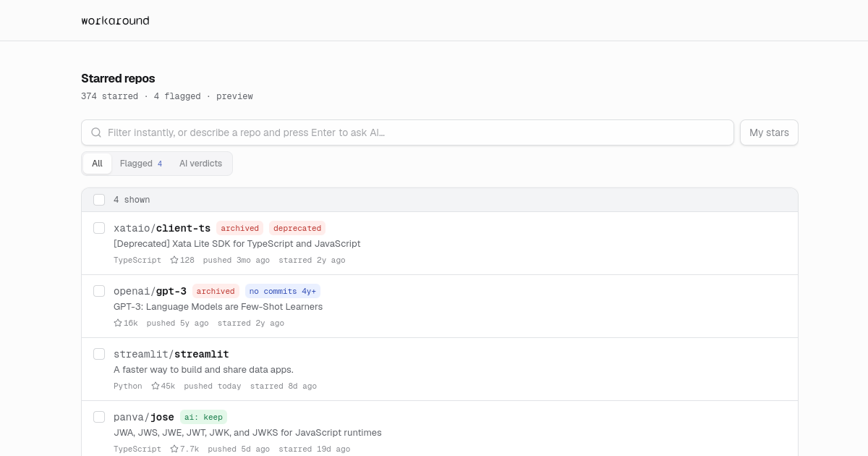868x456 pixels.
Task: Click the streamlit data apps description
Action: pos(203,370)
